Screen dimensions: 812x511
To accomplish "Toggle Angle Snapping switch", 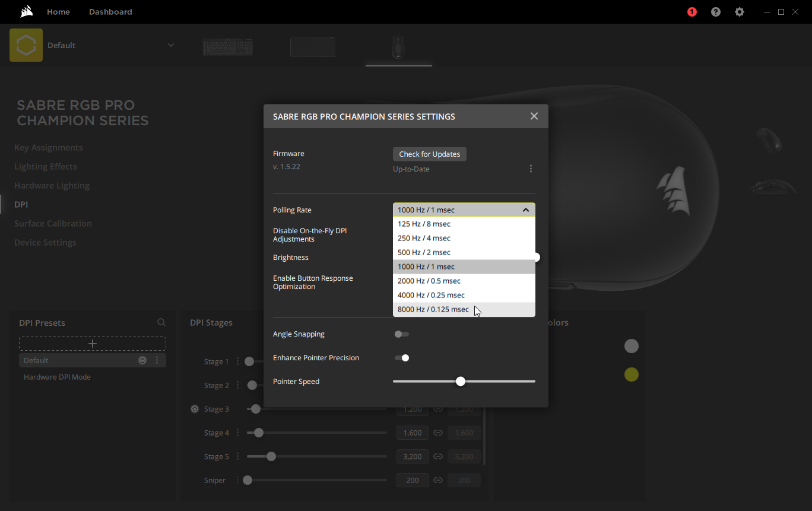I will pos(402,334).
